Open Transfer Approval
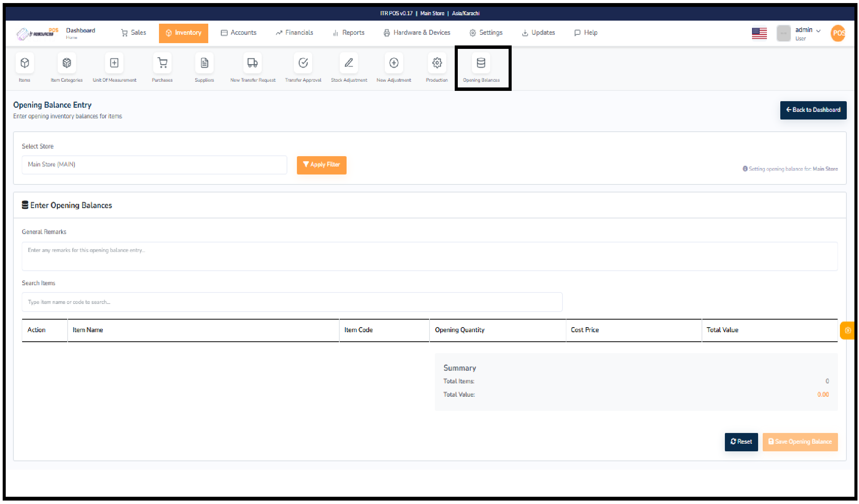 303,68
